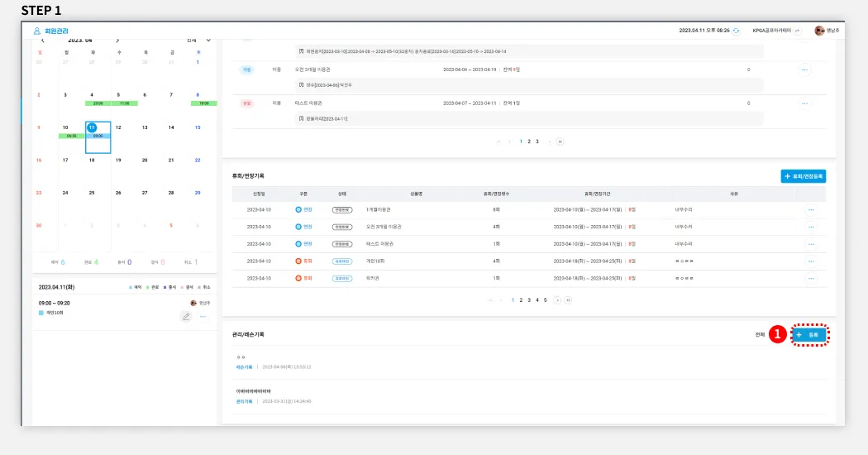Image resolution: width=868 pixels, height=455 pixels.
Task: Click the 레슨기록 link of 2023-04-06 entry
Action: [x=244, y=366]
